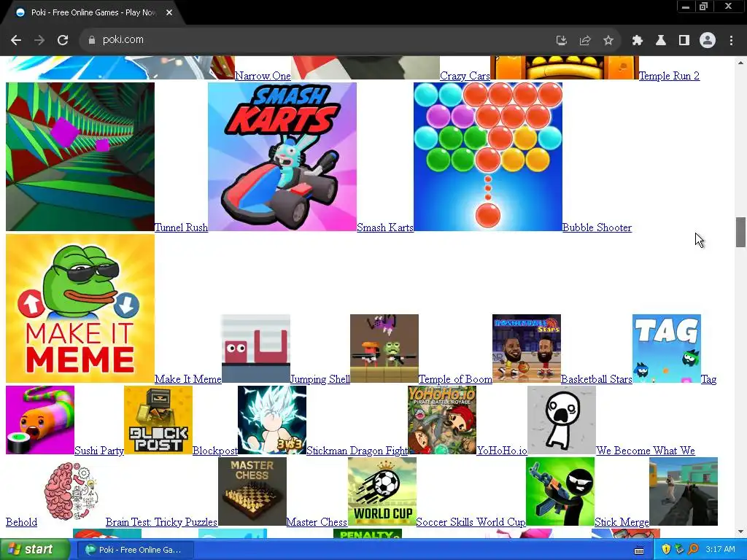This screenshot has width=747, height=560.
Task: Follow the Make It Meme text link
Action: pyautogui.click(x=188, y=379)
